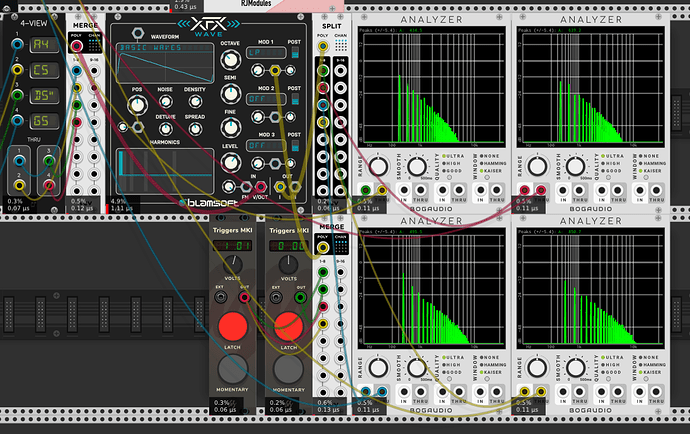This screenshot has width=690, height=434.
Task: Click the yellow OUT port on XFX Wave
Action: click(280, 187)
